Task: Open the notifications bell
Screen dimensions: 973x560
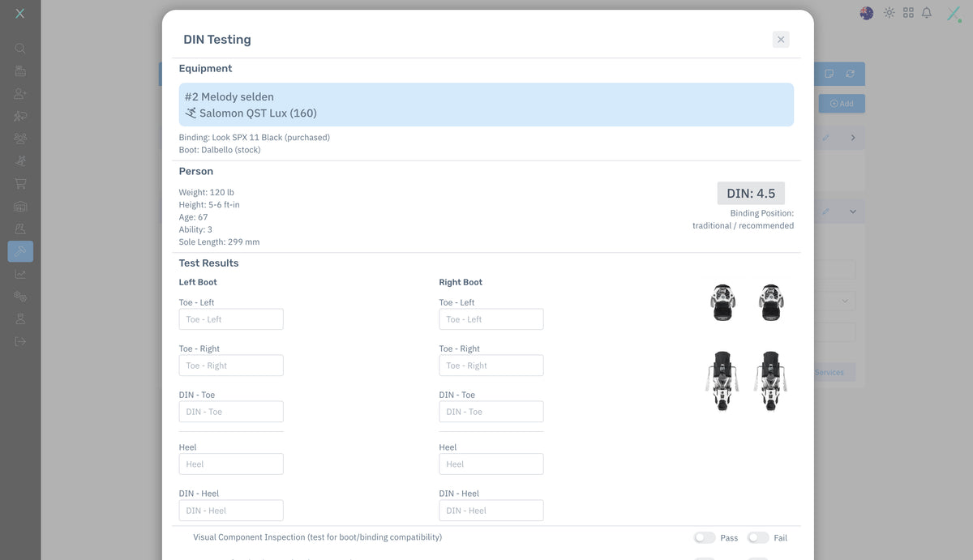Action: pyautogui.click(x=927, y=13)
